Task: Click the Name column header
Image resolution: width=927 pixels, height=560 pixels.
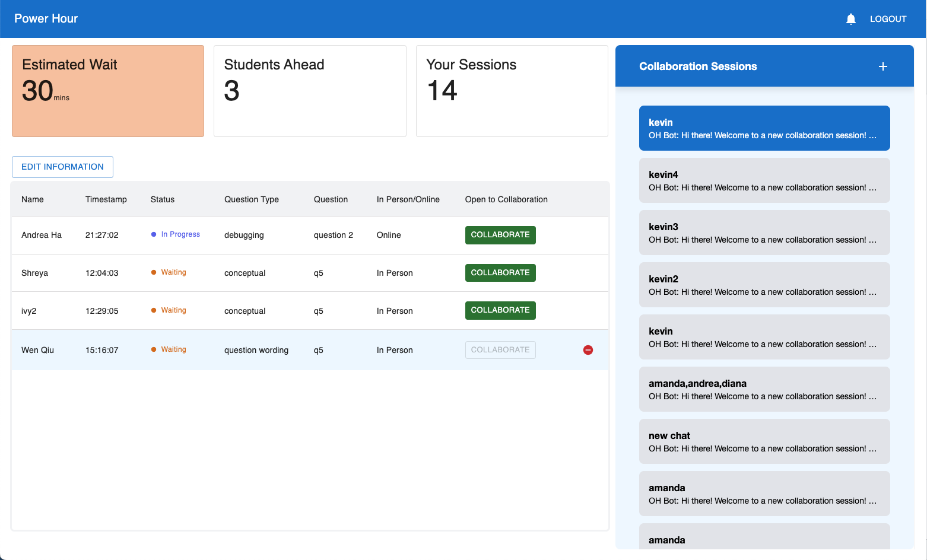Action: tap(33, 199)
